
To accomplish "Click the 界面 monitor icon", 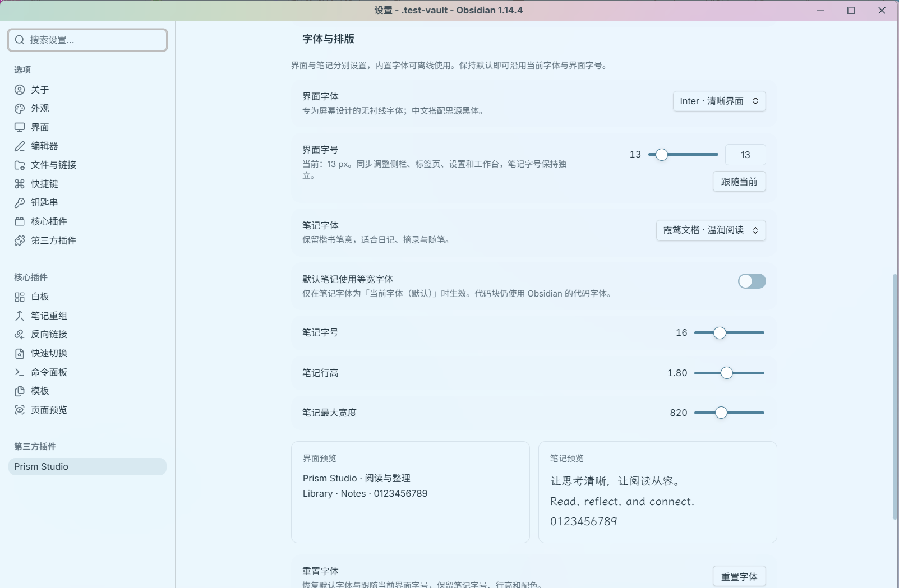I will pyautogui.click(x=20, y=127).
